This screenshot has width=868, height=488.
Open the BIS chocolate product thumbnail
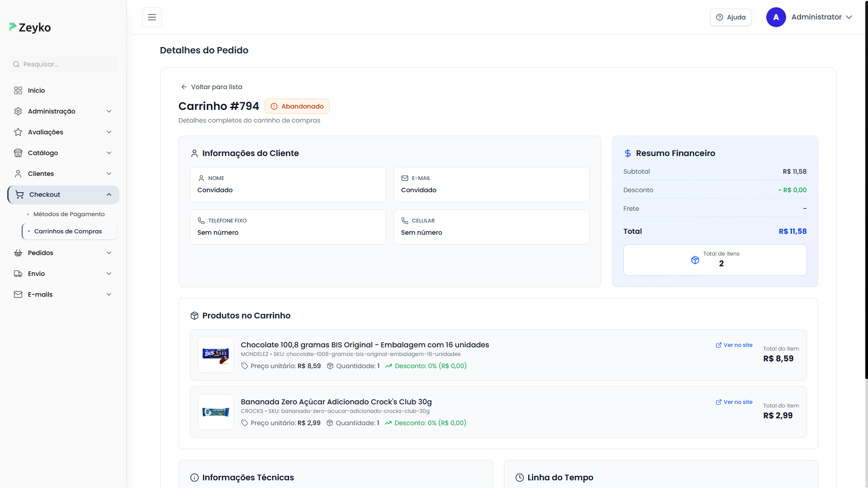(216, 355)
